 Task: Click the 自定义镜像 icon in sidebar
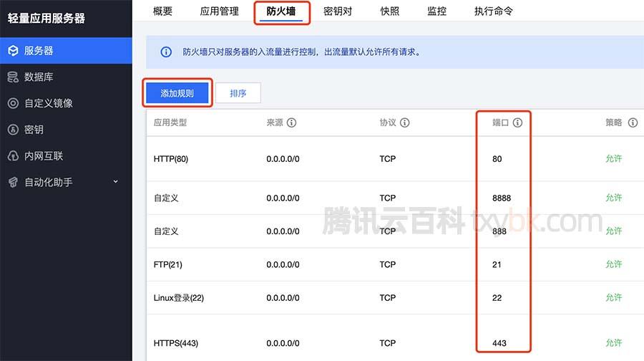13,103
